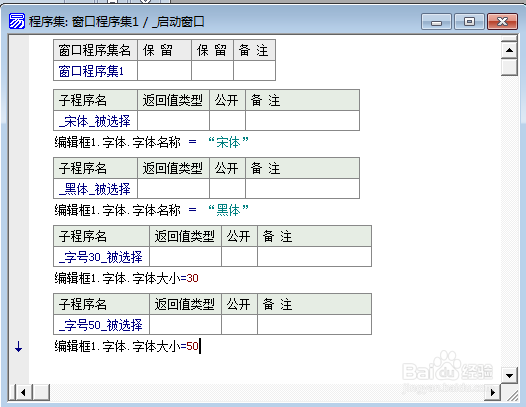Click 公开 cell of _宋体_被选择 row
This screenshot has width=526, height=407.
tap(227, 121)
